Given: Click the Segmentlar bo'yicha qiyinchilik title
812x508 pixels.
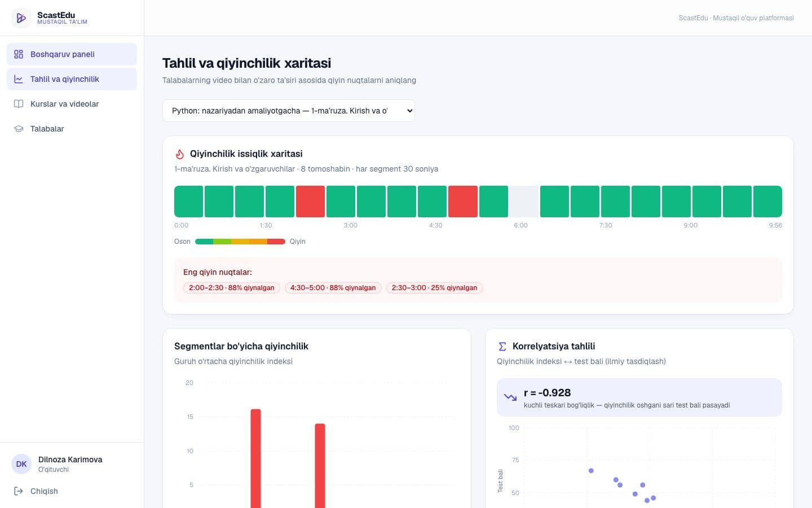Looking at the screenshot, I should point(241,347).
